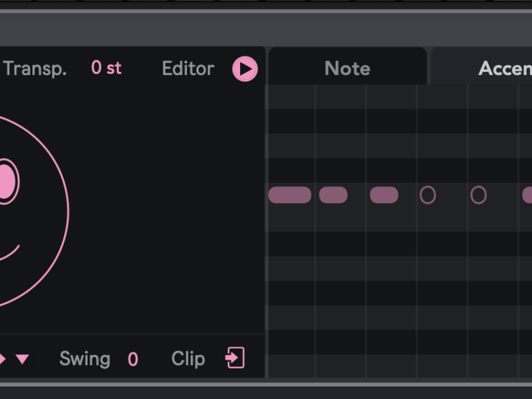The width and height of the screenshot is (532, 399).
Task: Click the smiley face's pink eye
Action: [5, 181]
